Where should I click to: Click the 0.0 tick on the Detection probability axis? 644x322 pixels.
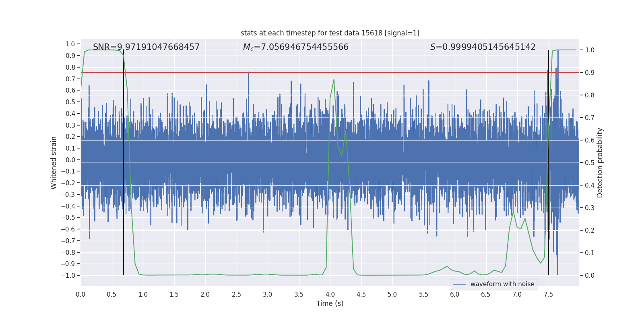pyautogui.click(x=590, y=275)
